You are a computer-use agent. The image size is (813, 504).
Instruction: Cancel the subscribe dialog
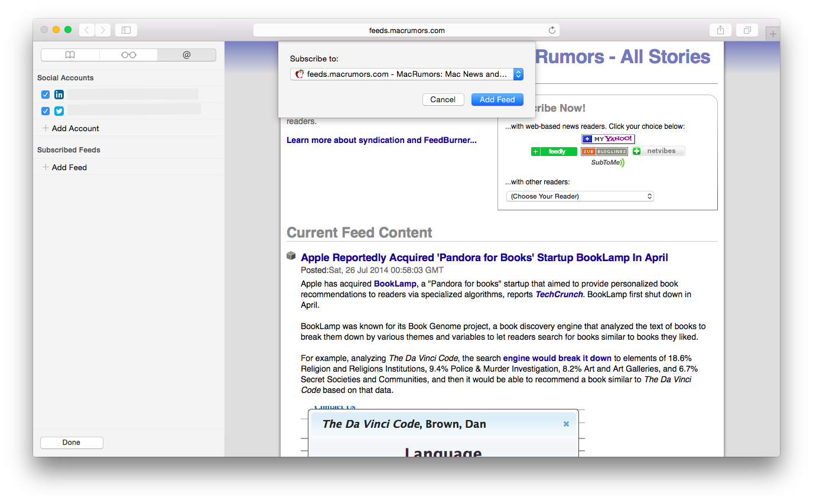pyautogui.click(x=443, y=100)
